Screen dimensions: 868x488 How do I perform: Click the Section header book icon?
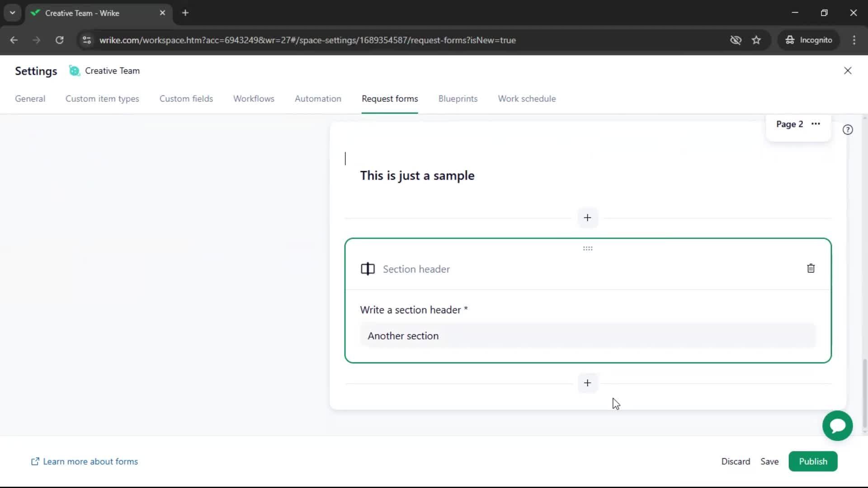click(x=368, y=269)
